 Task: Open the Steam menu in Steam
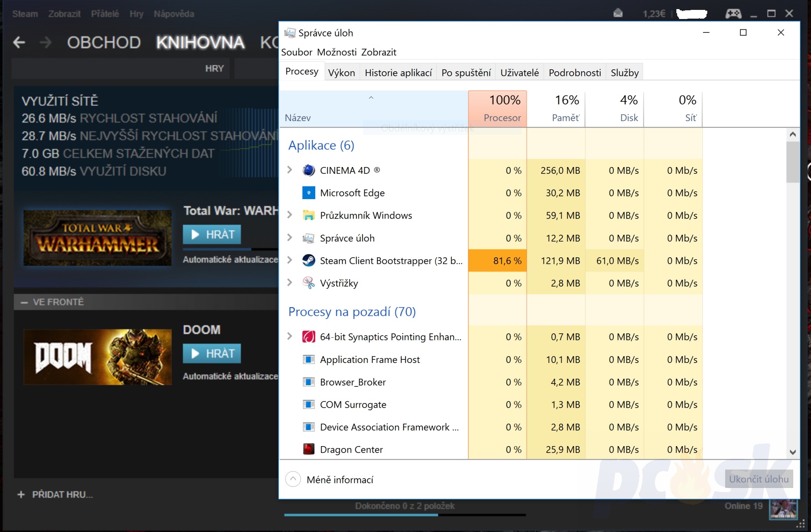[25, 14]
